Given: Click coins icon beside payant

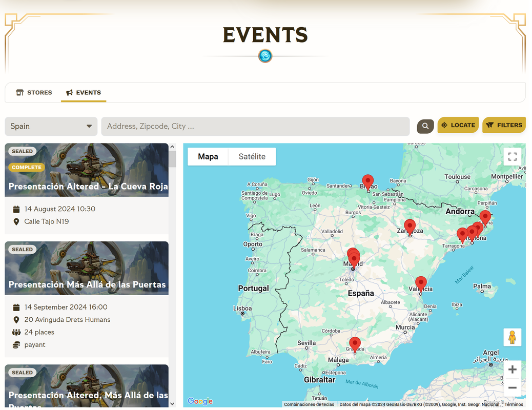Looking at the screenshot, I should pyautogui.click(x=16, y=345).
